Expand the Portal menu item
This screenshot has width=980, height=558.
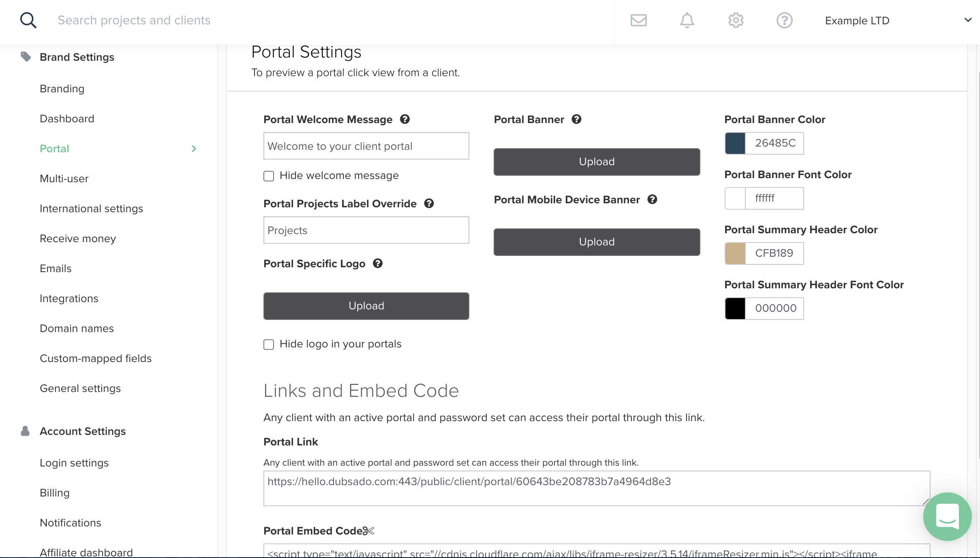(194, 149)
